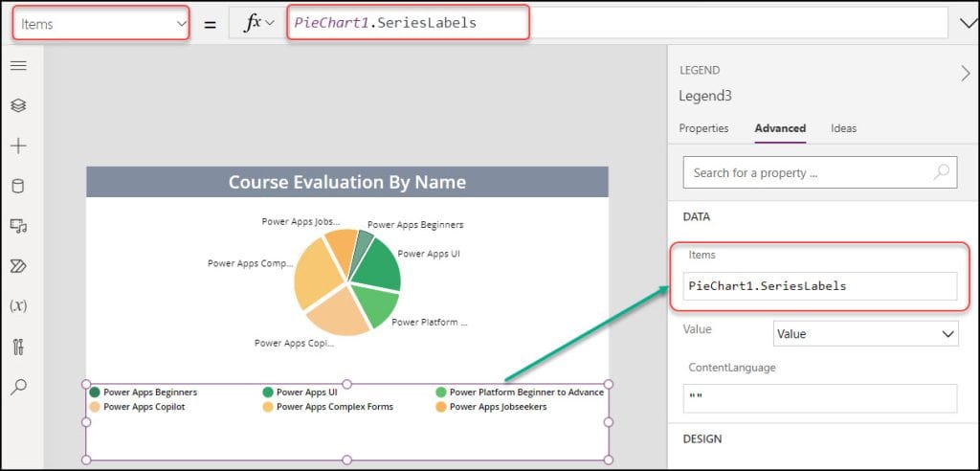Click the Power Apps UI legend color dot
This screenshot has width=980, height=471.
(268, 392)
